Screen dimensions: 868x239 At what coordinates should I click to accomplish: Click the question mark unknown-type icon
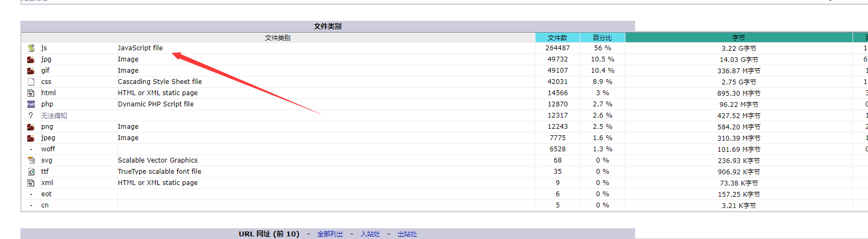[31, 115]
